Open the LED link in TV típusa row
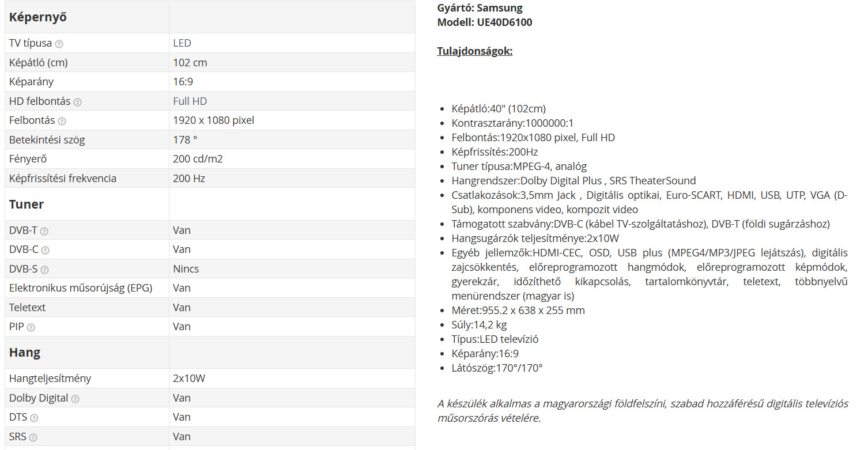Viewport: 868px width, 450px height. pos(182,43)
